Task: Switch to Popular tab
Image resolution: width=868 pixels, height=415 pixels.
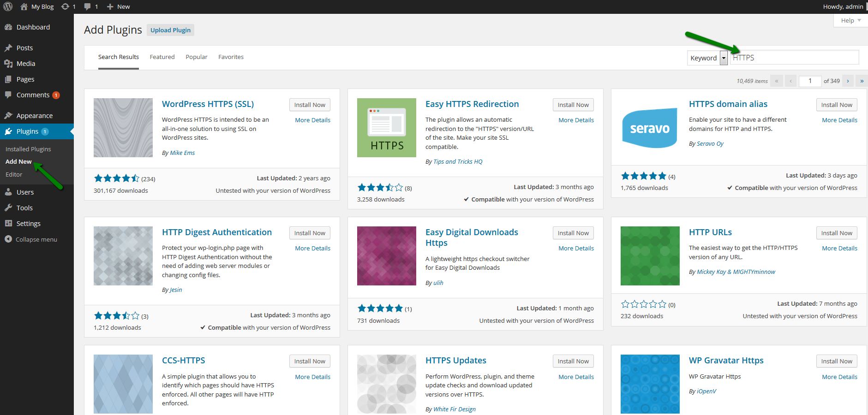Action: pos(197,57)
